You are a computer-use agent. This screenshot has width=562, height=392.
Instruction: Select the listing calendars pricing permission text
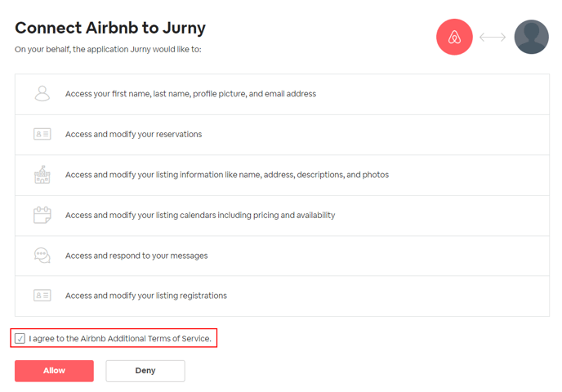[x=200, y=215]
